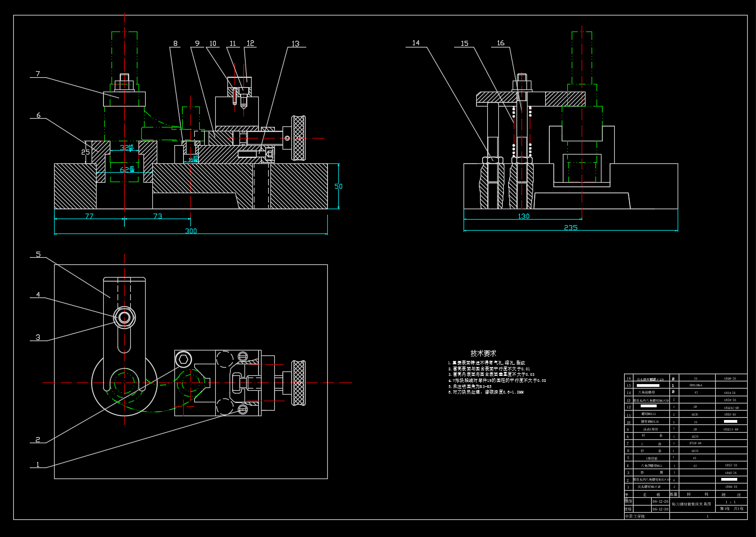Select the 50 base height dimension
Screen dimensions: 756x537
coord(338,187)
